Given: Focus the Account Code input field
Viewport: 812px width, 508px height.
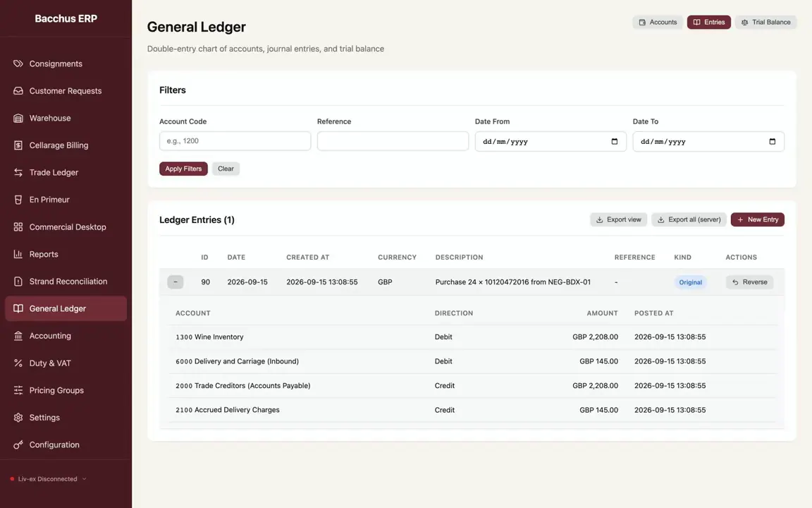Looking at the screenshot, I should point(235,141).
